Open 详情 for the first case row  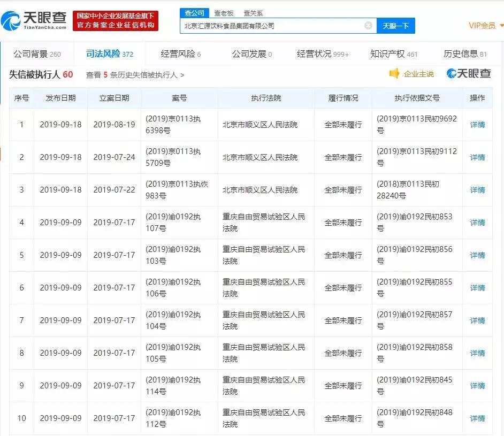click(x=477, y=124)
